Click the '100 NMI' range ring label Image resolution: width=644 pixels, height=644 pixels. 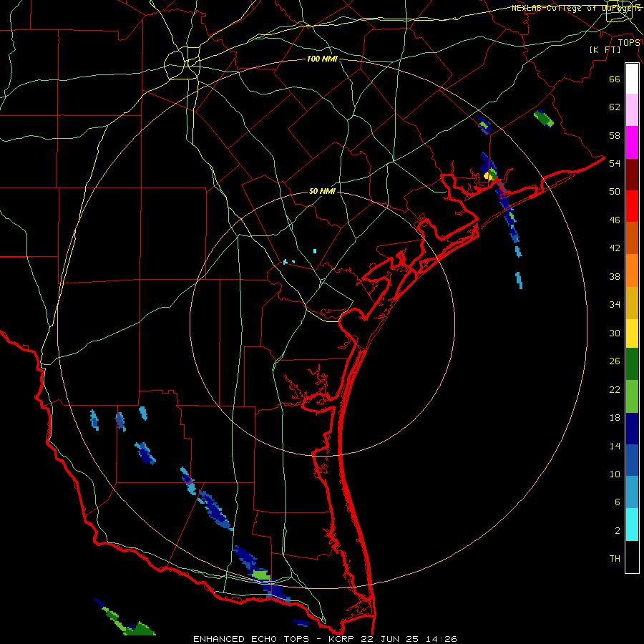tap(322, 59)
